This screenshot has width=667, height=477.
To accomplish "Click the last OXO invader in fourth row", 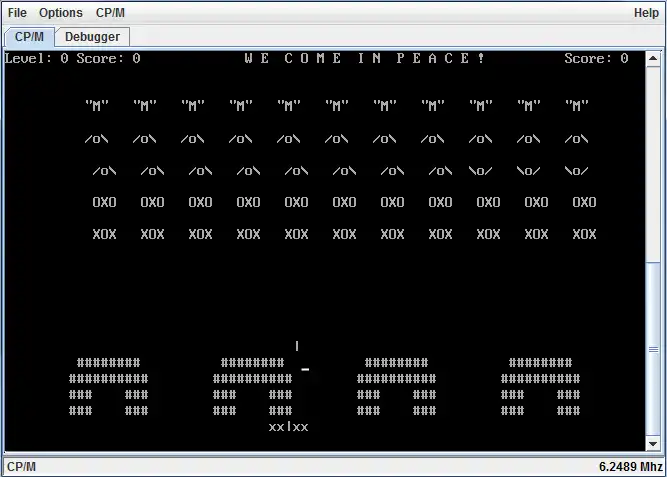I will click(584, 202).
